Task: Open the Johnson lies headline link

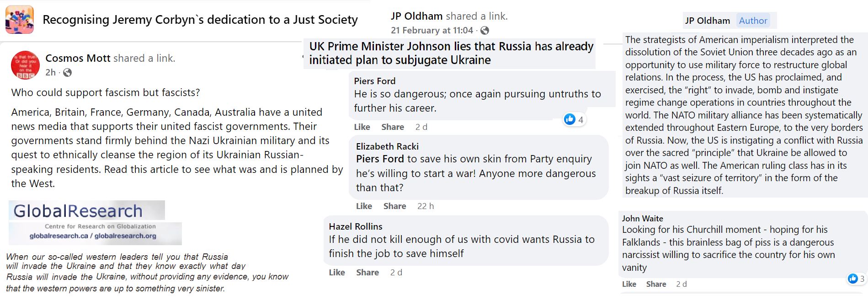Action: tap(451, 53)
